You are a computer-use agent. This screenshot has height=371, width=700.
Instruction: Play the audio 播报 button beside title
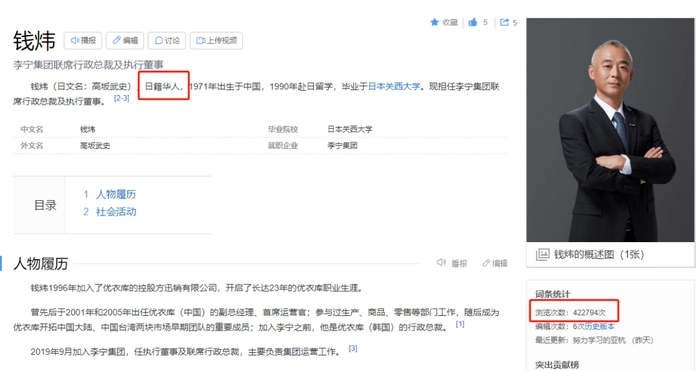83,41
